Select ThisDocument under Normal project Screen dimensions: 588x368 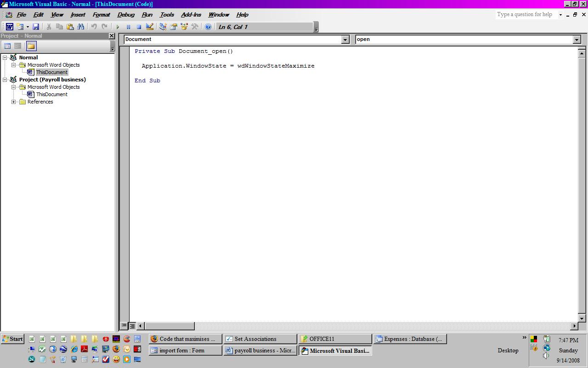coord(52,72)
